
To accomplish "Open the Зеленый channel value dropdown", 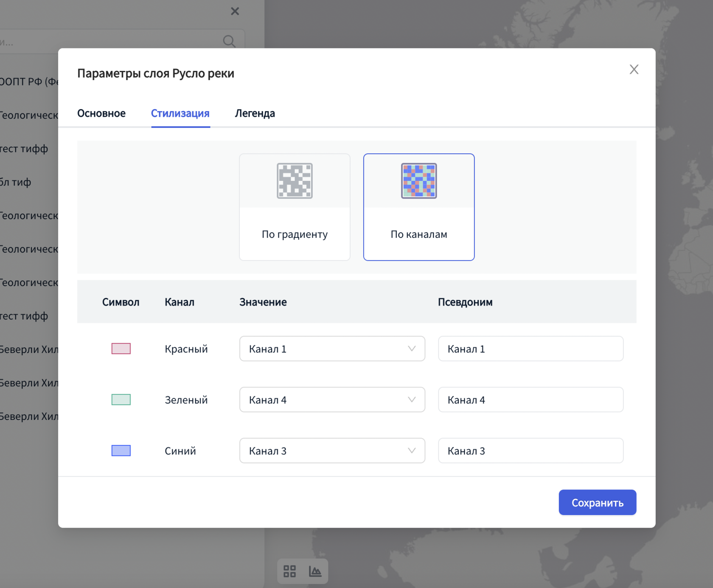I will (332, 400).
